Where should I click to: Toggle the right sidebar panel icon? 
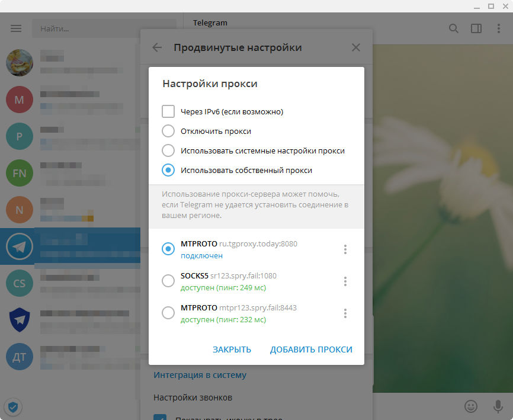point(476,28)
